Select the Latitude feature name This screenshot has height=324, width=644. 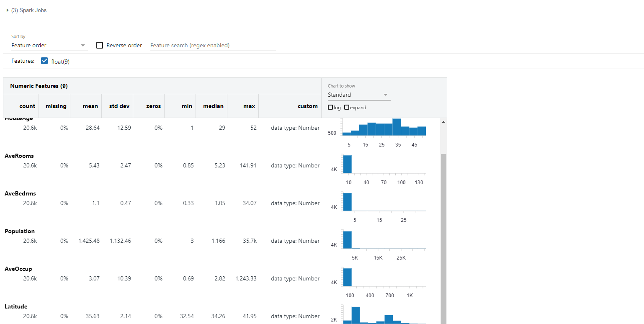(16, 306)
